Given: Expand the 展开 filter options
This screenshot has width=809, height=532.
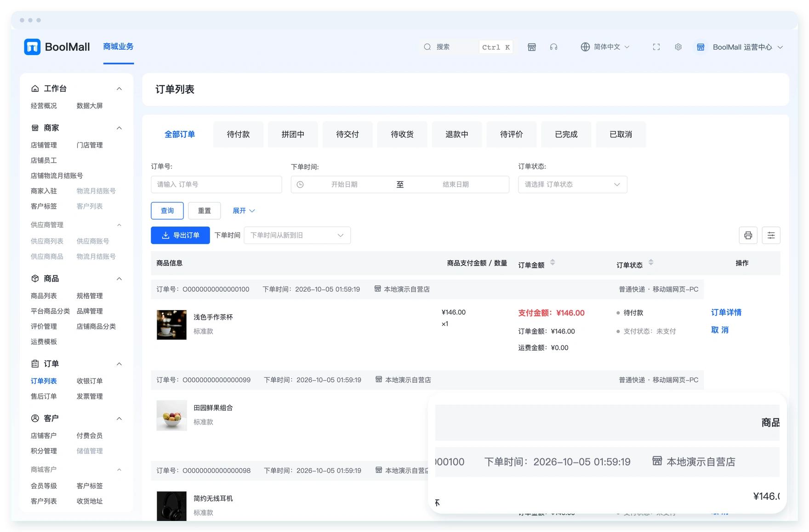Looking at the screenshot, I should tap(244, 210).
